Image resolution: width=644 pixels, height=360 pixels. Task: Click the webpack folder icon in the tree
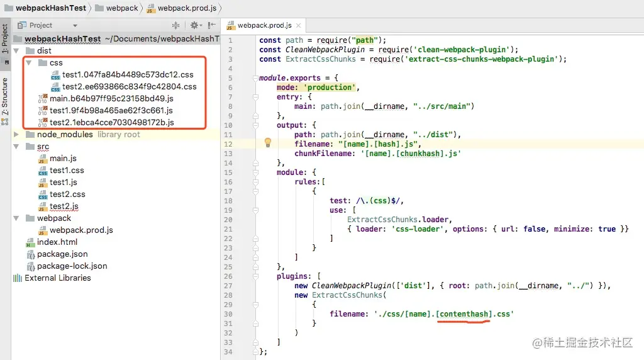[x=30, y=218]
